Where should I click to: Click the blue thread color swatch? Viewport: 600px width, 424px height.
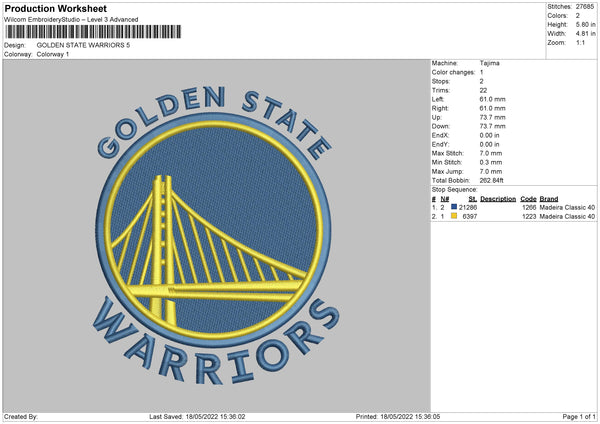pyautogui.click(x=454, y=207)
